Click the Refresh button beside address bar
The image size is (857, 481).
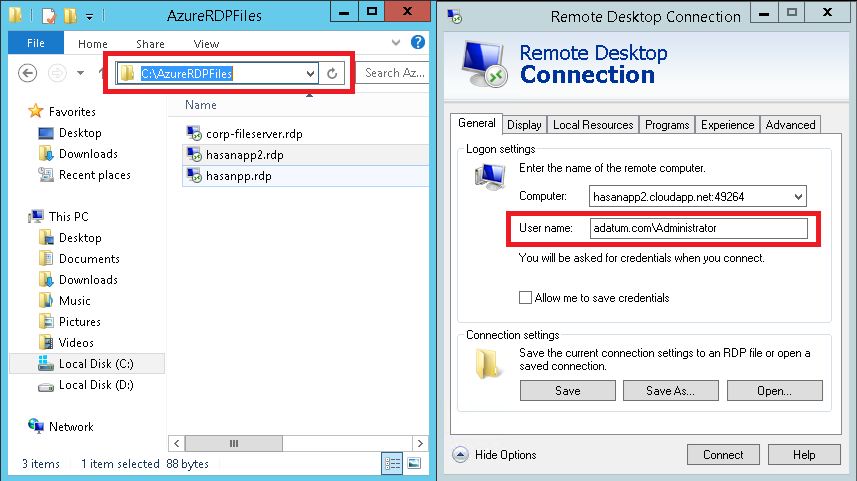click(332, 73)
